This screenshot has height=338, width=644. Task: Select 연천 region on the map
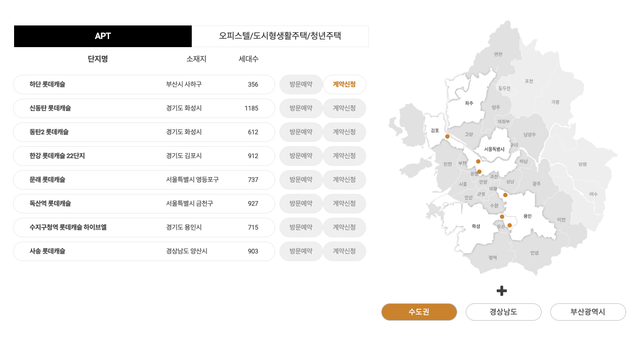pos(498,54)
